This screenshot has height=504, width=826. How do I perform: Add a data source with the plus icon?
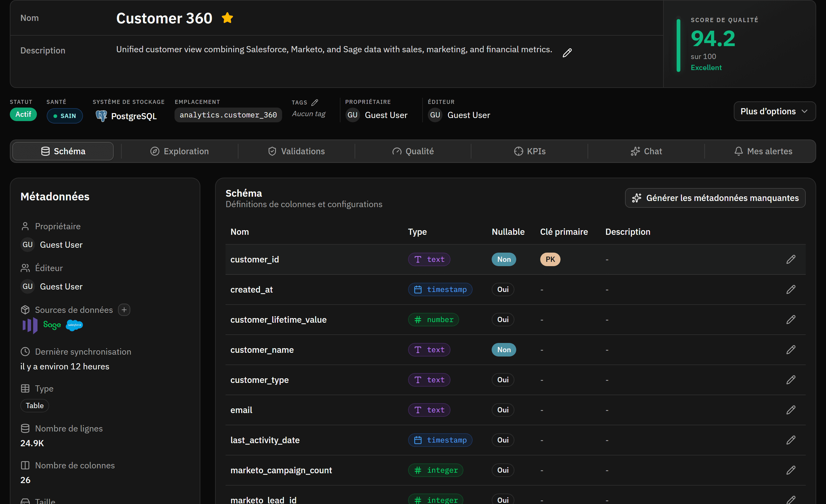[124, 310]
